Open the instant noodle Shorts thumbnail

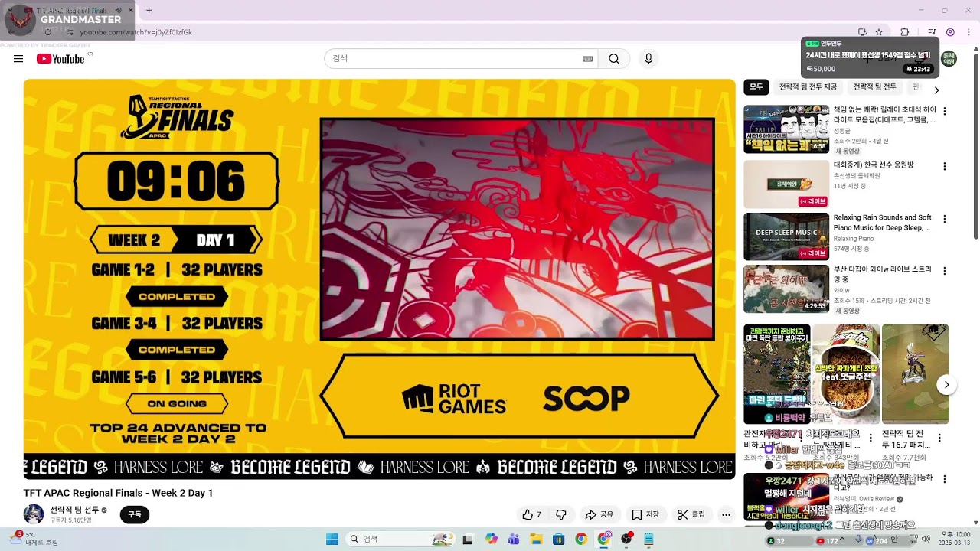845,374
